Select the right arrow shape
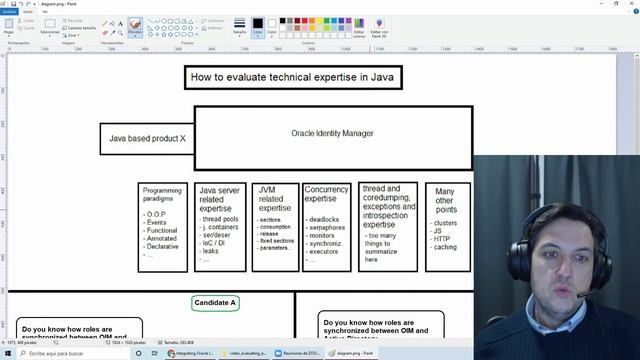Screen dimensions: 640x360 pyautogui.click(x=177, y=28)
